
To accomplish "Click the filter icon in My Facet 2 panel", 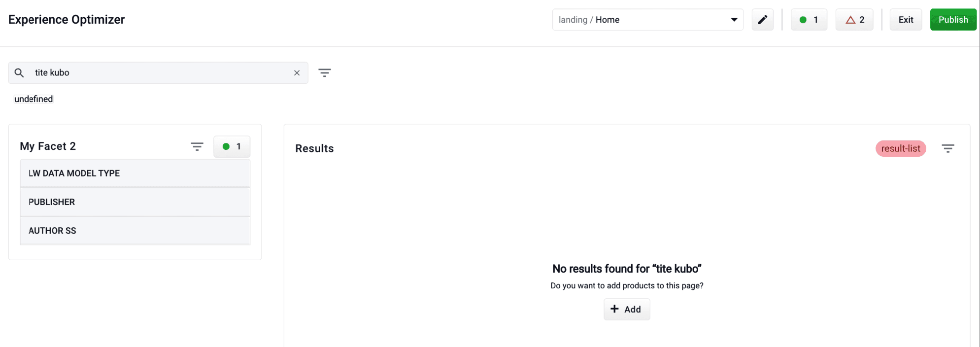I will [x=197, y=146].
